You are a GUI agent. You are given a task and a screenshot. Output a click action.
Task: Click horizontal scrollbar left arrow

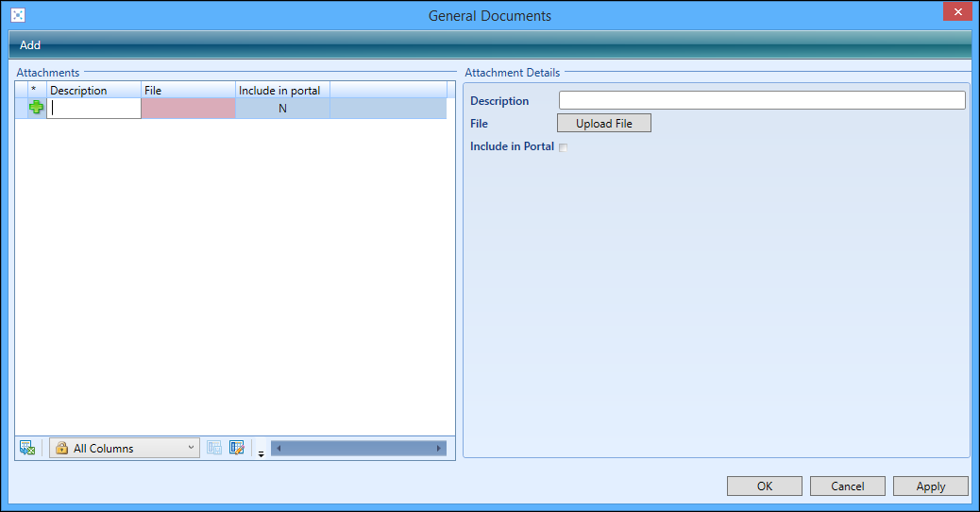pos(279,448)
